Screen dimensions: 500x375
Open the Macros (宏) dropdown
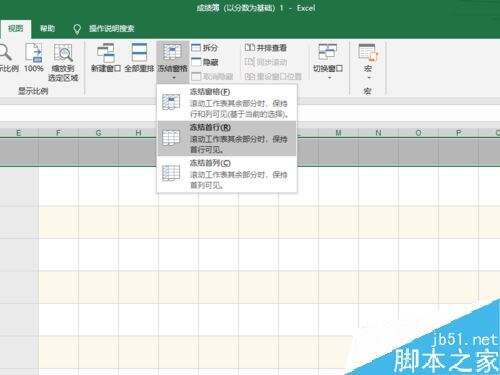click(x=368, y=62)
